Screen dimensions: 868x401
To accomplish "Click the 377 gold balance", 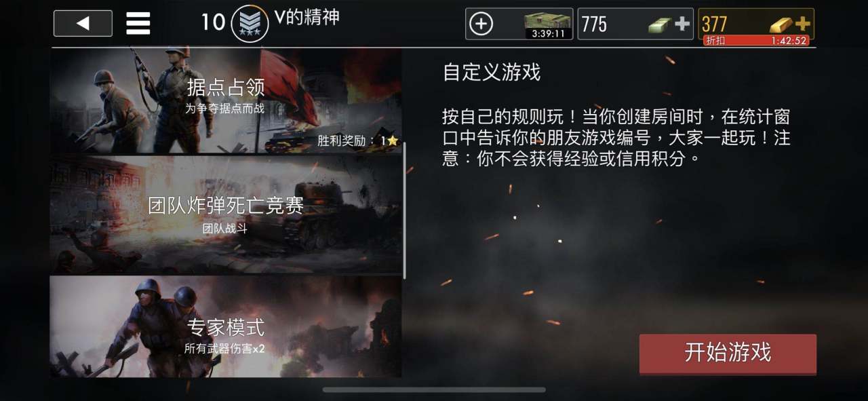I will pyautogui.click(x=715, y=24).
